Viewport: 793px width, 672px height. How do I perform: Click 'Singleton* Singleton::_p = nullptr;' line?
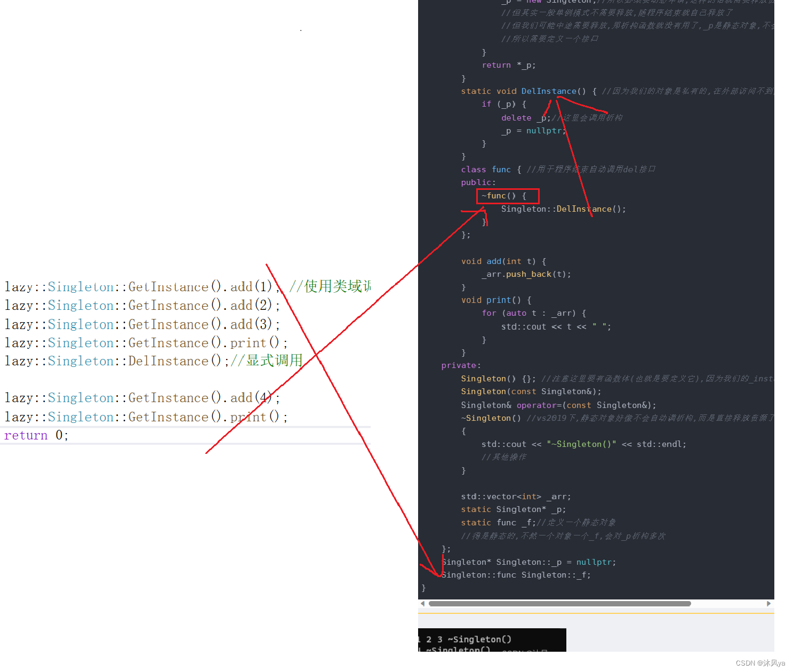pos(528,562)
